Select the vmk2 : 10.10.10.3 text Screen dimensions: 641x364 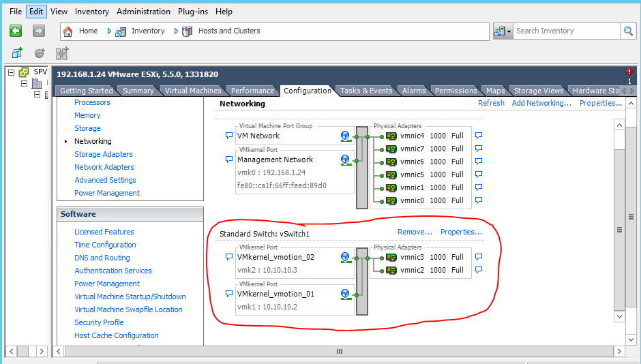point(267,270)
